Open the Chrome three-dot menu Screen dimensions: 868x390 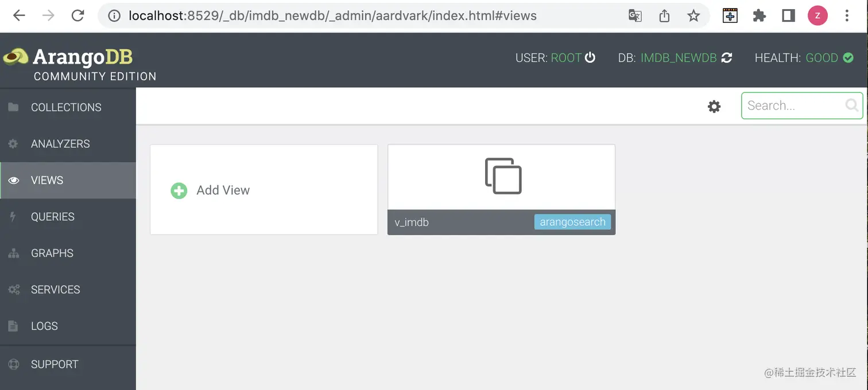point(847,16)
